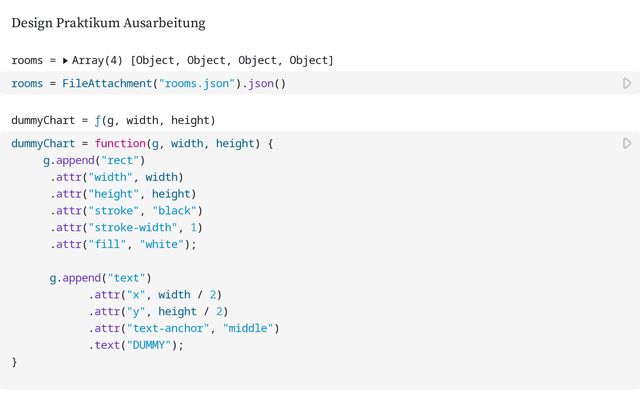Click the g.append("rect") code line

(94, 160)
